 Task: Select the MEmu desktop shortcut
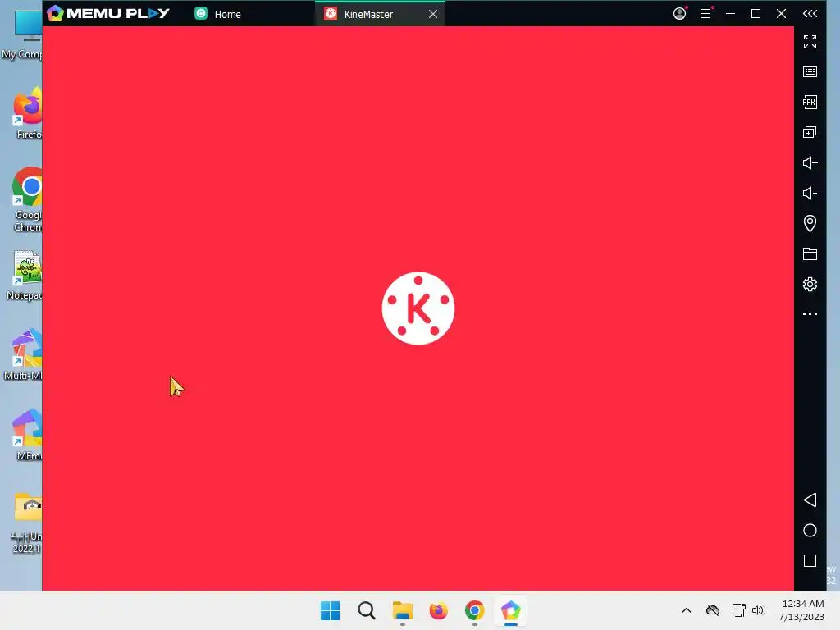coord(28,435)
